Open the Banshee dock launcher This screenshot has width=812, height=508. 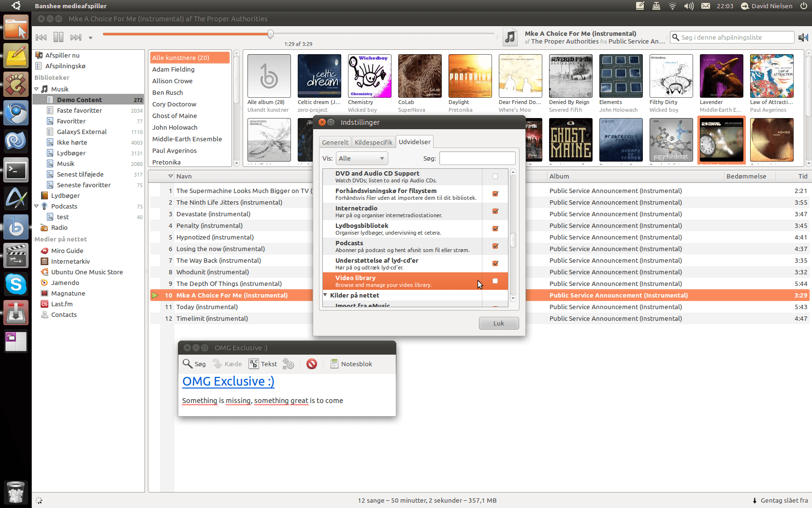point(16,227)
